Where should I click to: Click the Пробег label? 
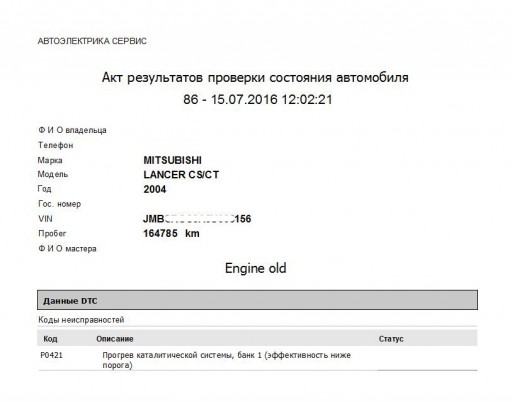click(x=52, y=233)
